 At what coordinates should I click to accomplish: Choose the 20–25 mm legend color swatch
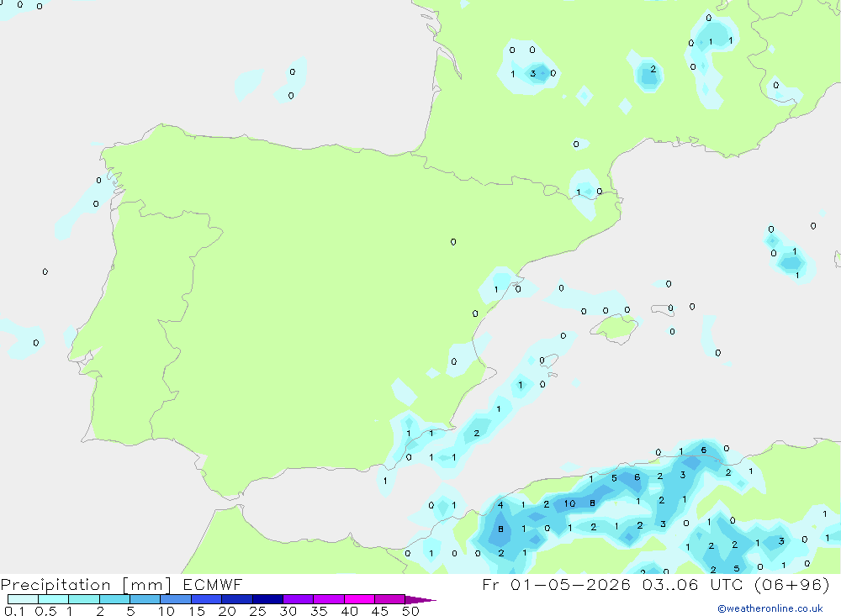pos(237,599)
